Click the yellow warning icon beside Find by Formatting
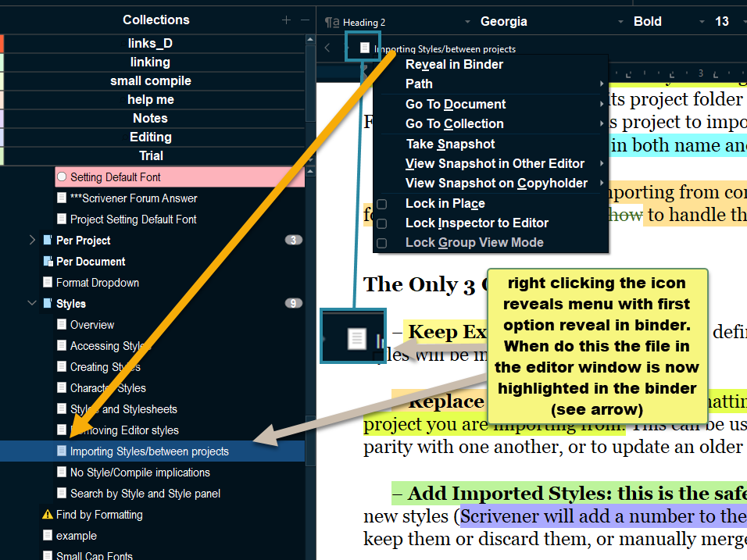The height and width of the screenshot is (560, 747). pyautogui.click(x=47, y=515)
